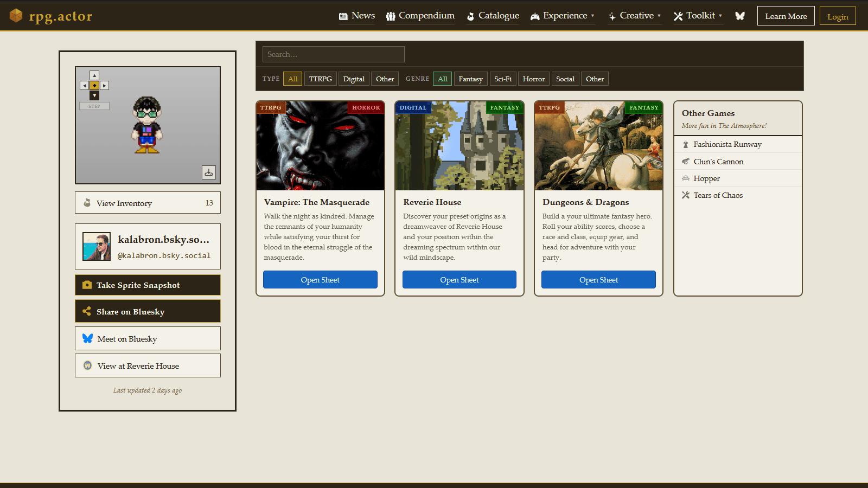
Task: Select the All genre filter
Action: point(443,79)
